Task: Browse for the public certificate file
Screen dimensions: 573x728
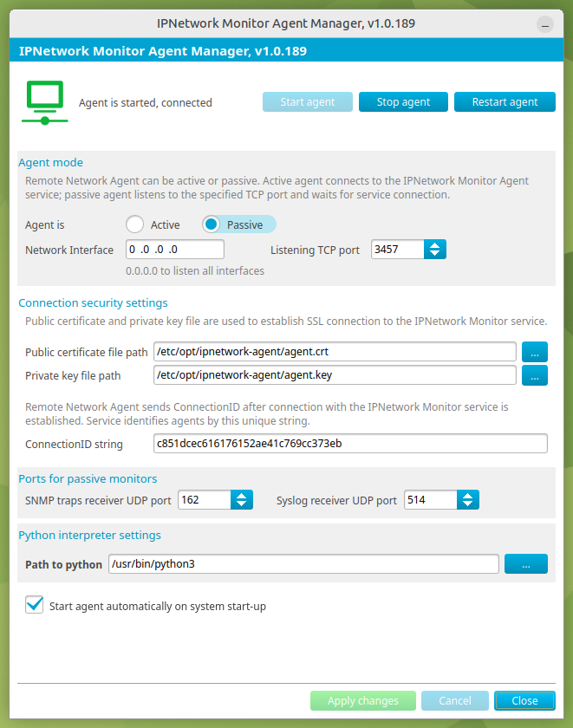Action: coord(535,352)
